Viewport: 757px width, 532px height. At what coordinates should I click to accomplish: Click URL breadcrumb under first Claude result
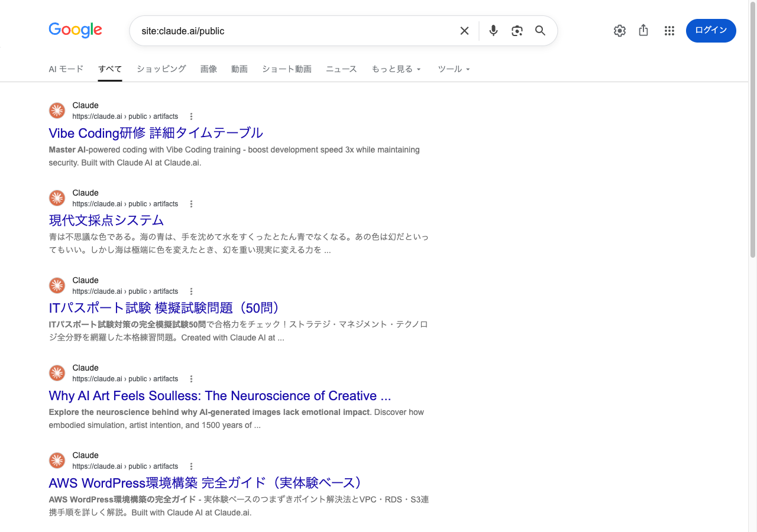(x=125, y=116)
